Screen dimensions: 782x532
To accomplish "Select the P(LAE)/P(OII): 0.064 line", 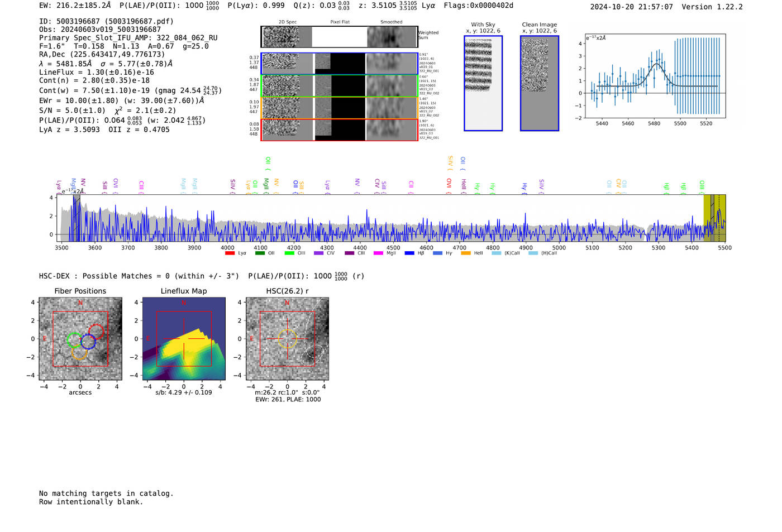I will [122, 120].
